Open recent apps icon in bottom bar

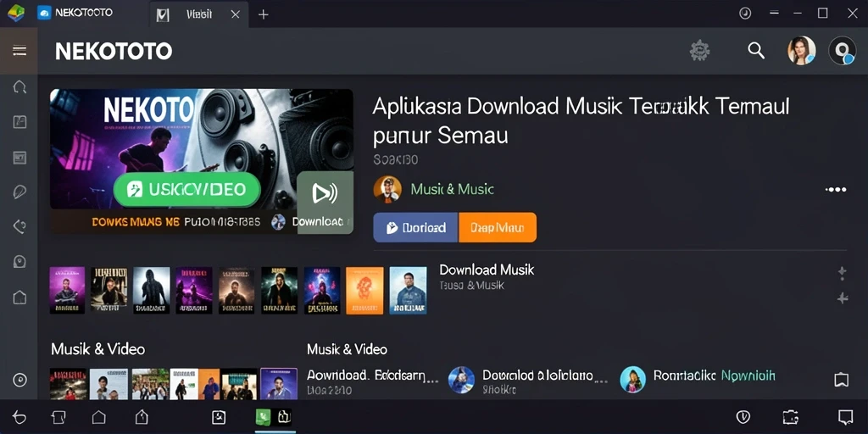pyautogui.click(x=58, y=417)
